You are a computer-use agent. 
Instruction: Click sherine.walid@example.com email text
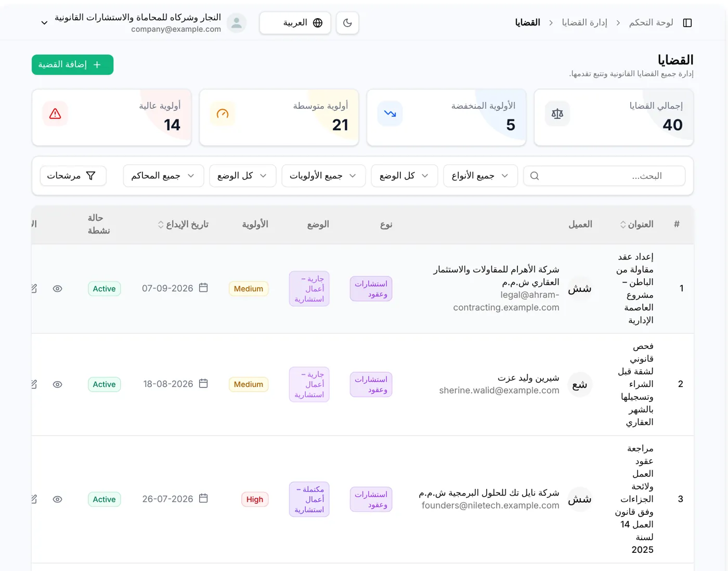(x=499, y=391)
